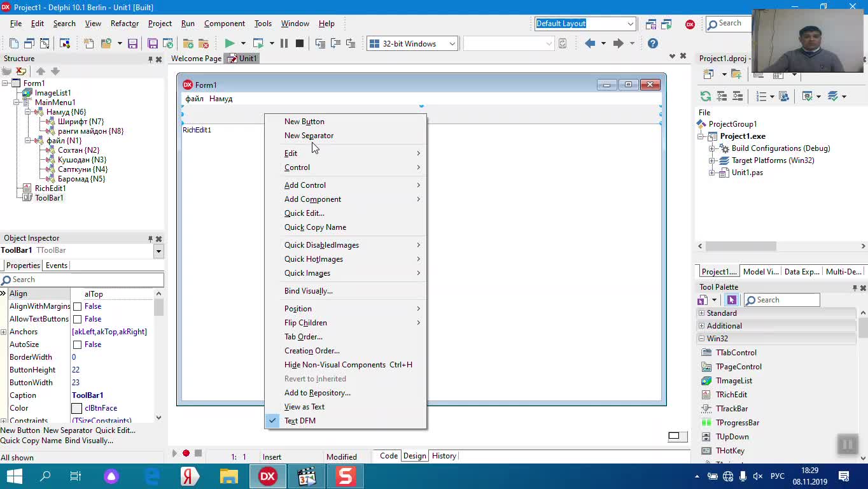Expand the Target Platforms (Win32) node
This screenshot has width=868, height=489.
coord(713,160)
